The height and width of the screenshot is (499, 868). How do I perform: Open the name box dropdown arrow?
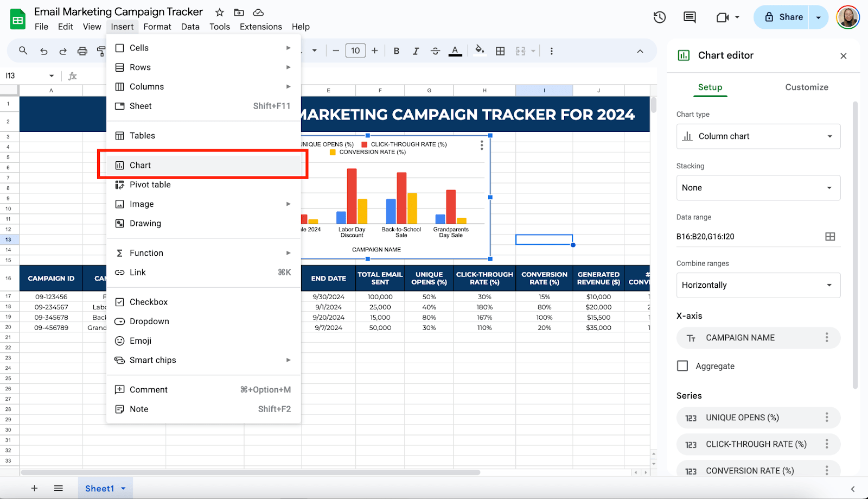point(52,76)
